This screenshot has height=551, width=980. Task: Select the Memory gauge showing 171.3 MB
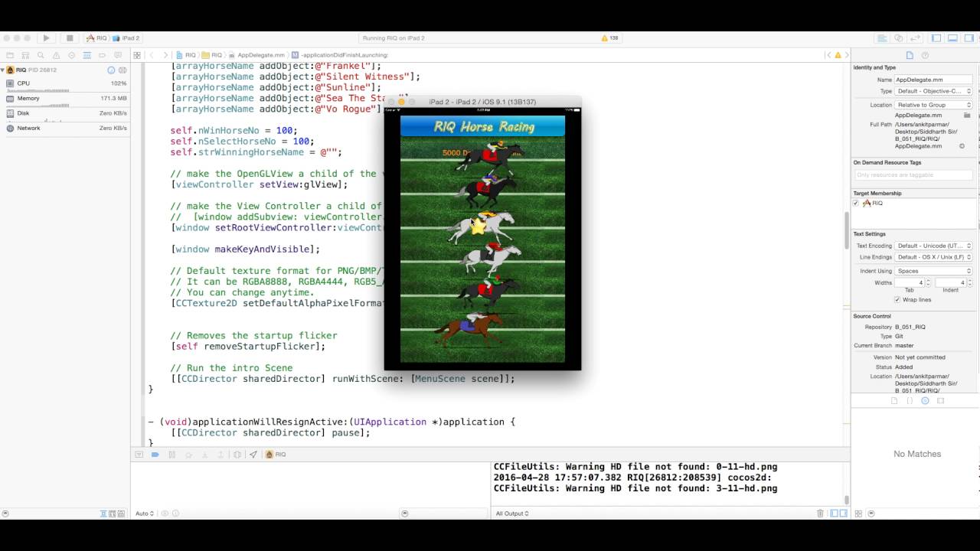(65, 98)
